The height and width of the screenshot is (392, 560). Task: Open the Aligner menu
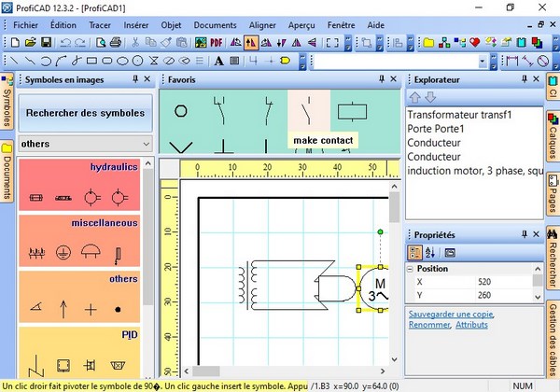262,25
